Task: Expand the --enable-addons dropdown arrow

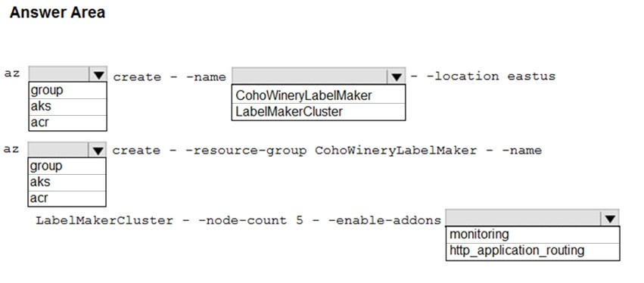Action: pyautogui.click(x=610, y=218)
